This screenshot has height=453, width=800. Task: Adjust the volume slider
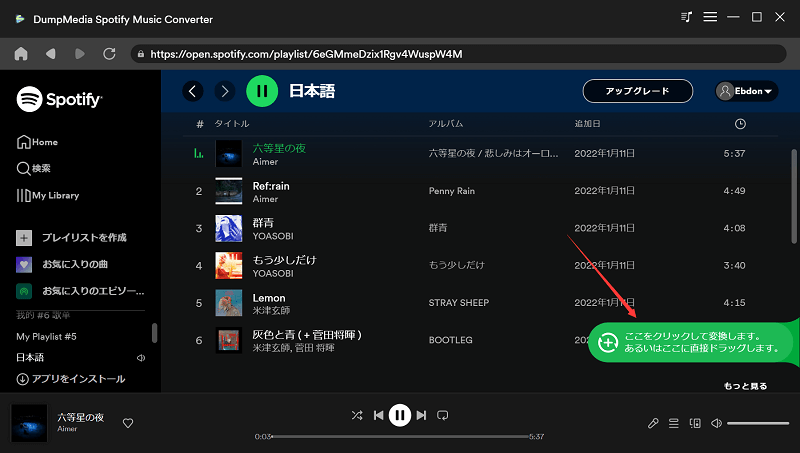(758, 423)
